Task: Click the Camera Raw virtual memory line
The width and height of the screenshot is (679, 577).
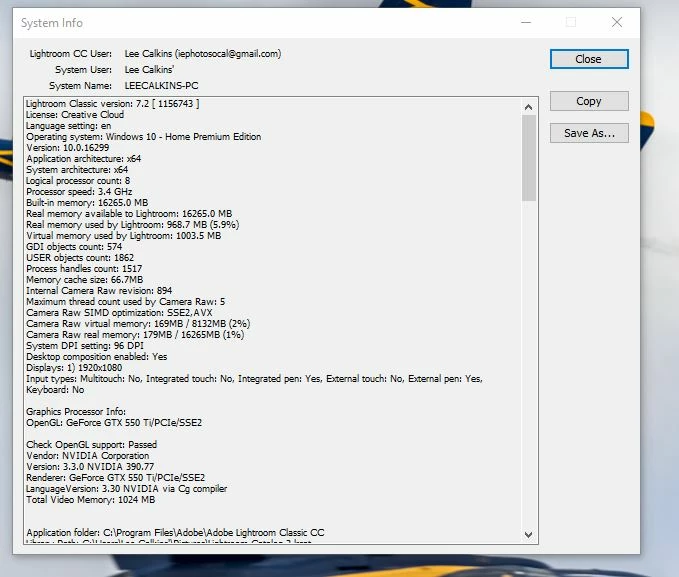Action: 138,324
